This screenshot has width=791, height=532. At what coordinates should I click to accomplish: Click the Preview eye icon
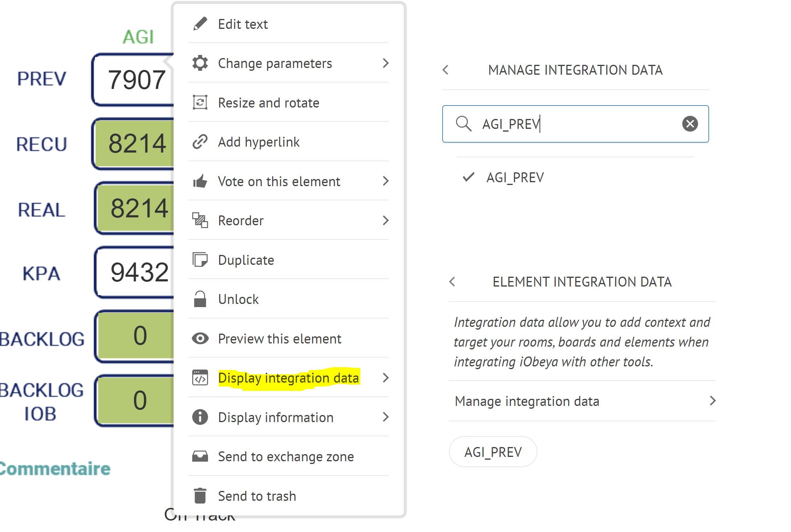[201, 338]
